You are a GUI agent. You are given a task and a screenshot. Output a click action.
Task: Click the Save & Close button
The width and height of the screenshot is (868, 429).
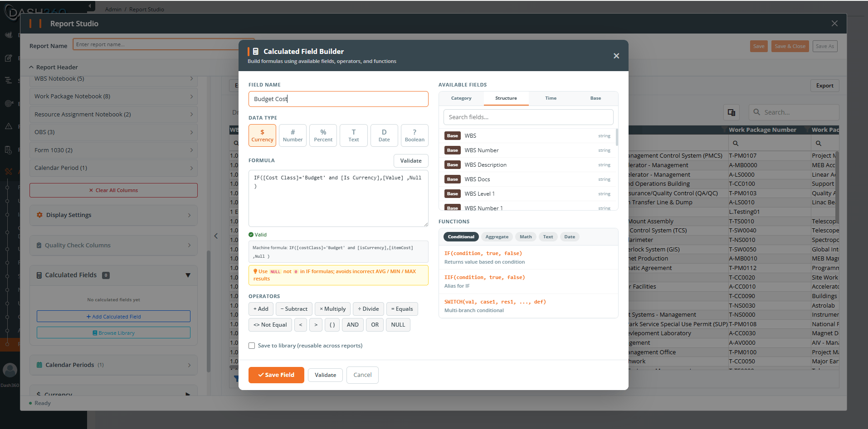tap(790, 46)
